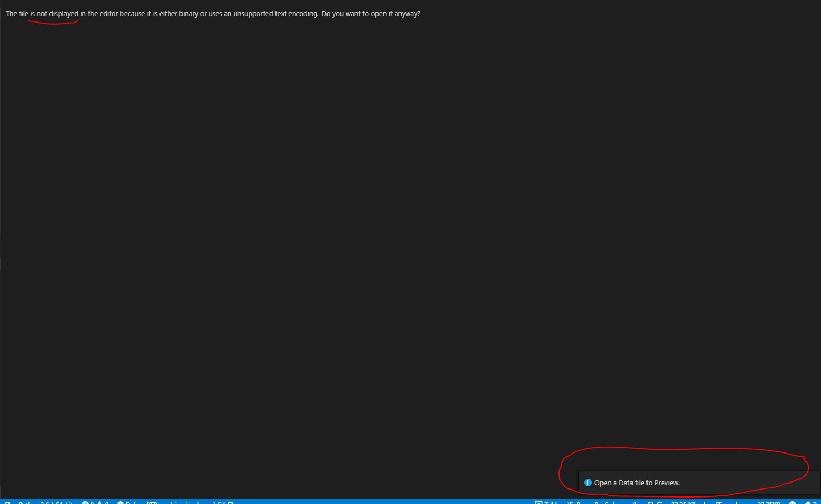This screenshot has width=821, height=504.
Task: Click the warnings count icon in status bar
Action: [x=103, y=502]
